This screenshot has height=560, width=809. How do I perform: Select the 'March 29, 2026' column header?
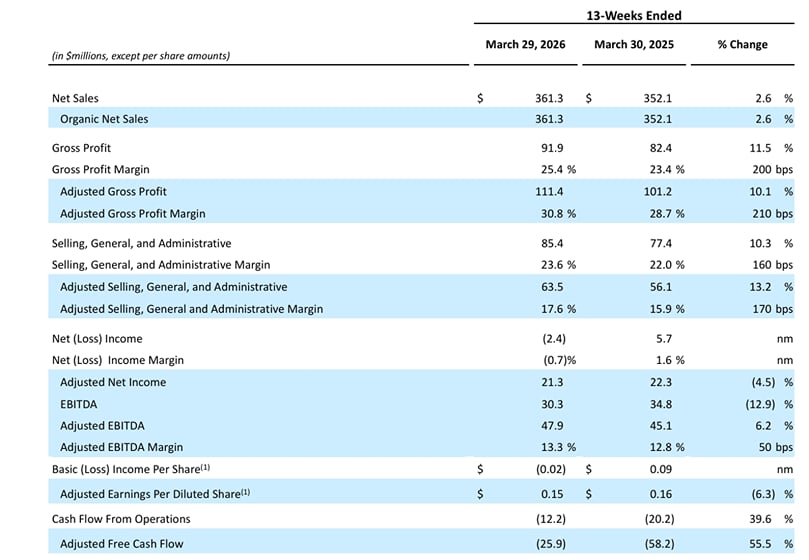pyautogui.click(x=525, y=44)
